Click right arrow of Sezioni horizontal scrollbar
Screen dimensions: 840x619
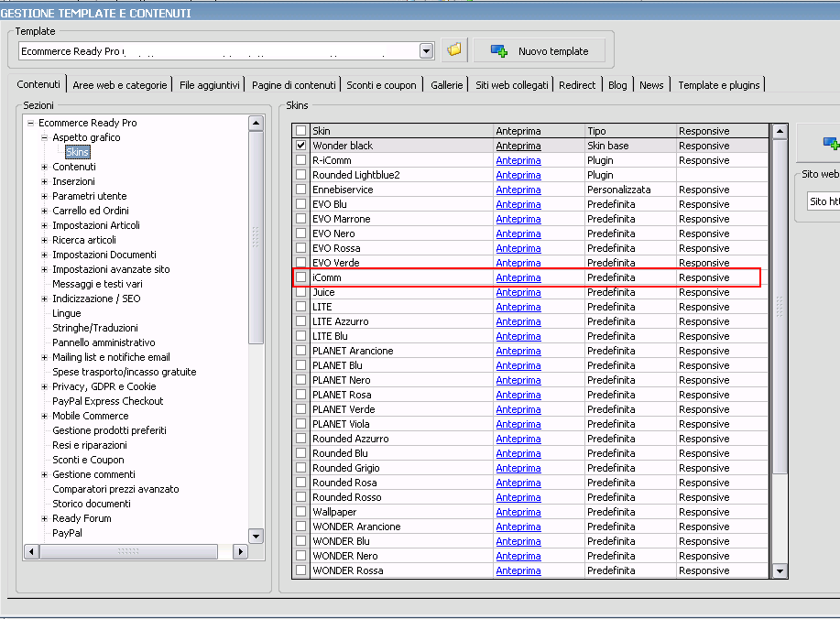[x=240, y=551]
